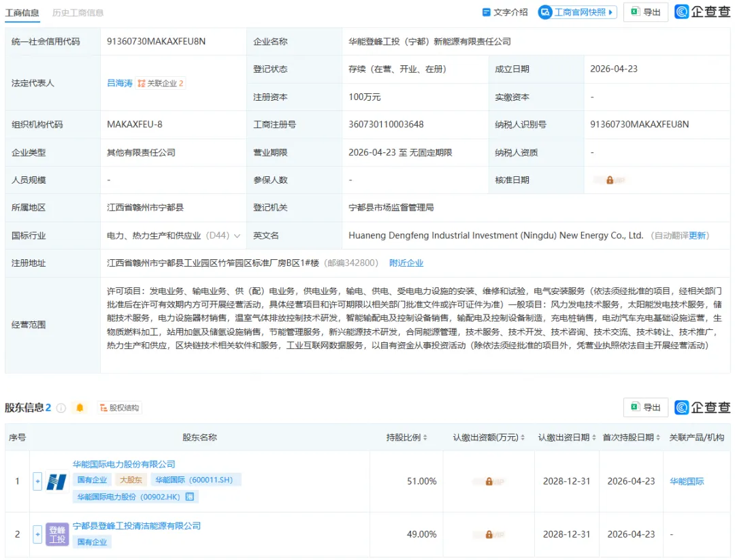735x560 pixels.
Task: Click the locked 核准日期 VIP icon
Action: pos(610,180)
